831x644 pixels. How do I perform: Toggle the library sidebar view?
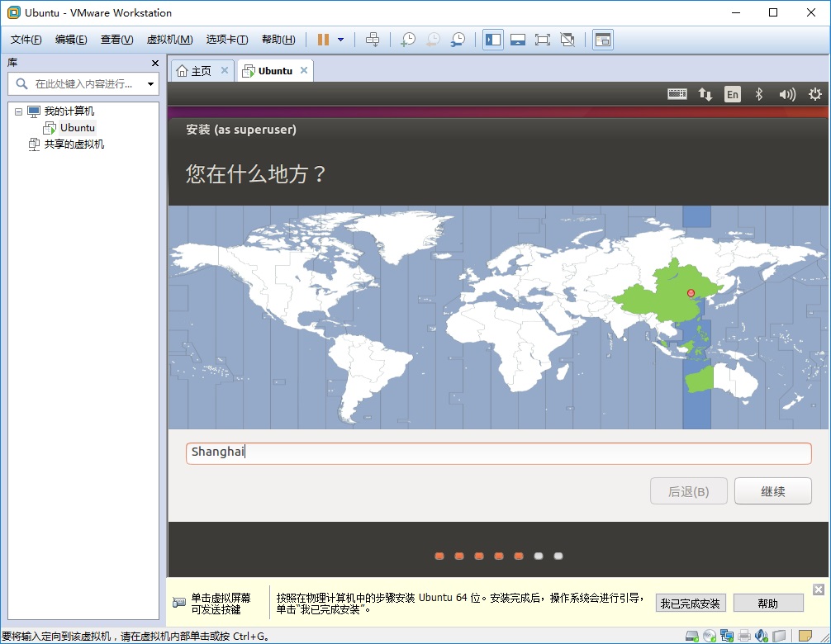(x=493, y=40)
